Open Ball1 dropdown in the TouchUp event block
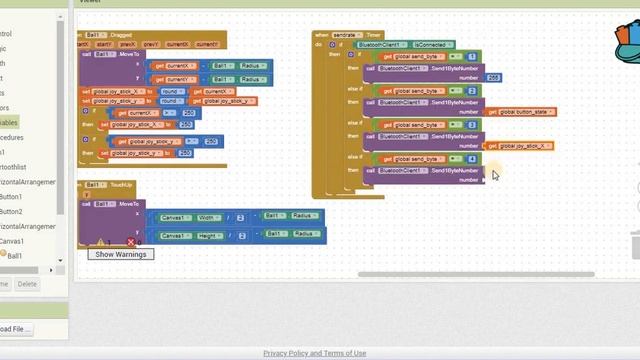Image resolution: width=640 pixels, height=360 pixels. point(96,185)
